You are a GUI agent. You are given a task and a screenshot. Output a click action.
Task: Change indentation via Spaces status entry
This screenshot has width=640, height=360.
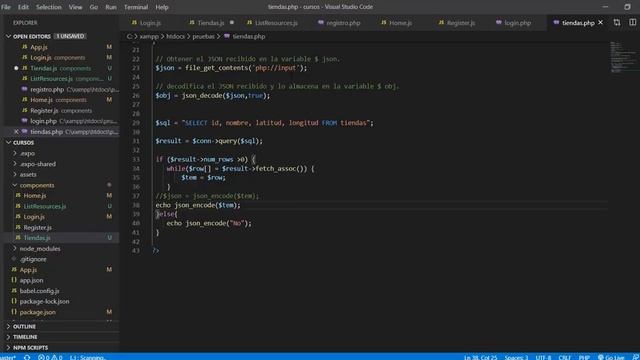coord(516,357)
